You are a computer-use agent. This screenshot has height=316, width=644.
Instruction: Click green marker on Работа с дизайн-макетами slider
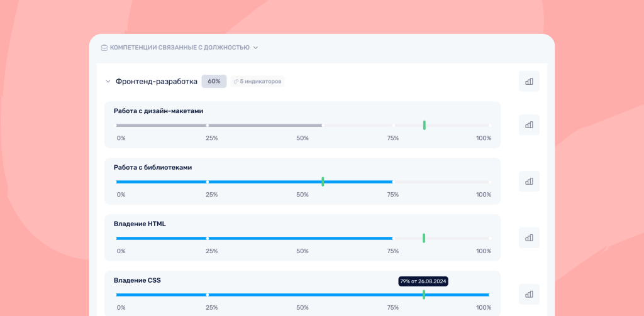pyautogui.click(x=425, y=125)
